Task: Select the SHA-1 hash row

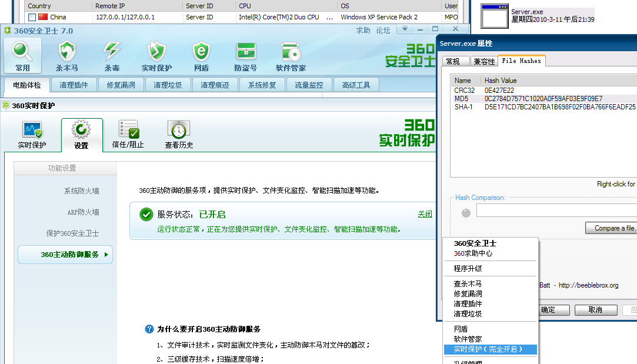Action: [x=545, y=107]
